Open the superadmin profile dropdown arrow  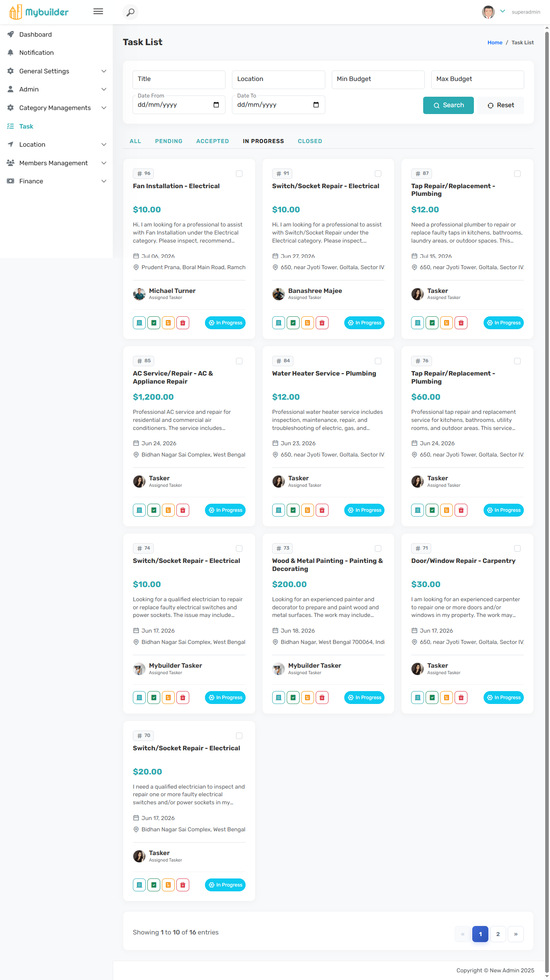pos(502,11)
